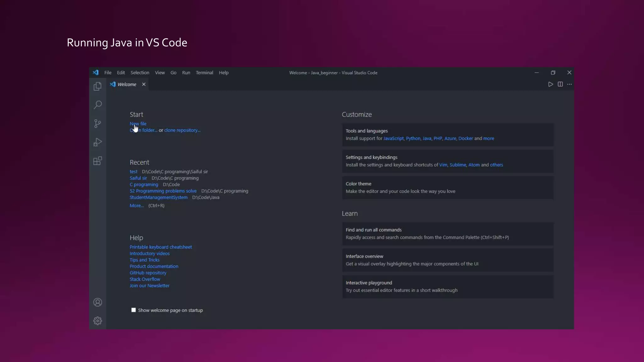The height and width of the screenshot is (362, 644).
Task: Open the Edit menu
Action: click(121, 73)
